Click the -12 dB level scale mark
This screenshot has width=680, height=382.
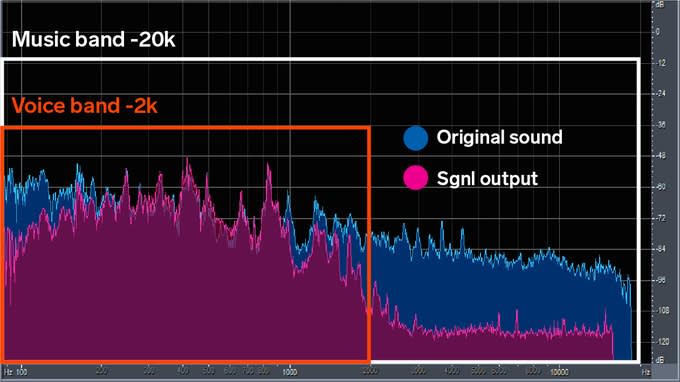660,63
